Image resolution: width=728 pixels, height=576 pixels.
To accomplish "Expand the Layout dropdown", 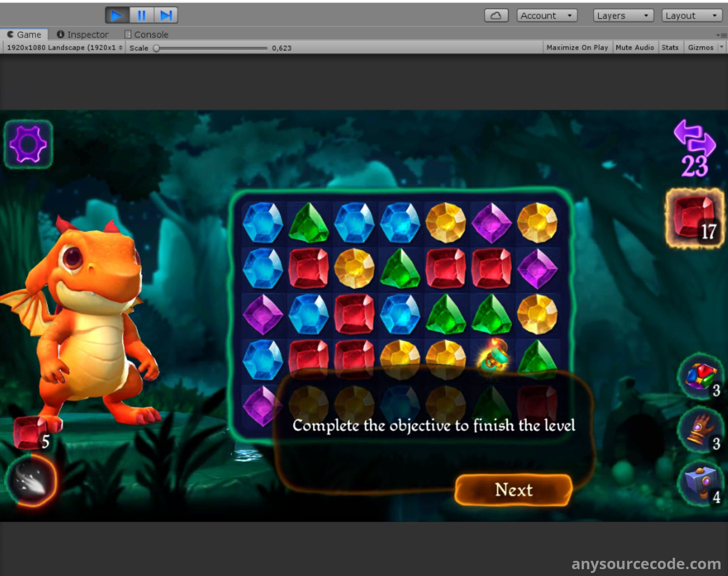I will pyautogui.click(x=692, y=15).
